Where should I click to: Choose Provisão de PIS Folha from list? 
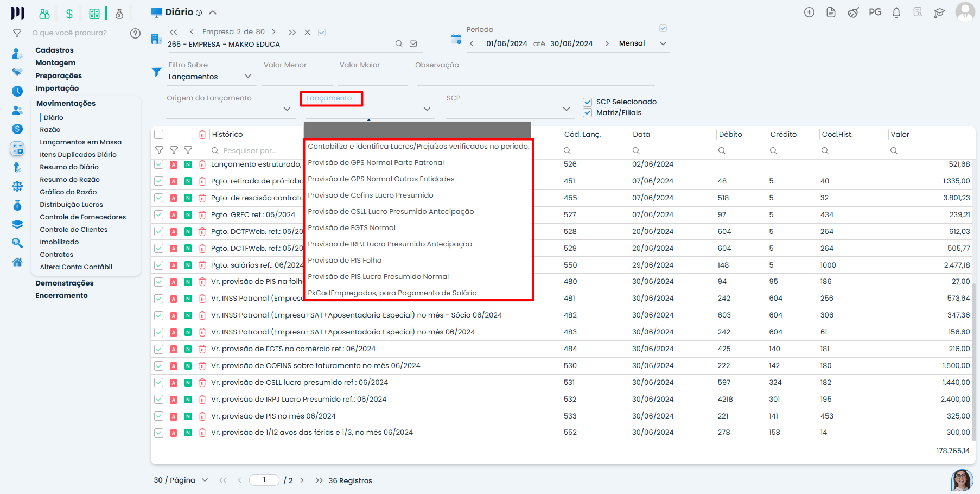tap(345, 261)
